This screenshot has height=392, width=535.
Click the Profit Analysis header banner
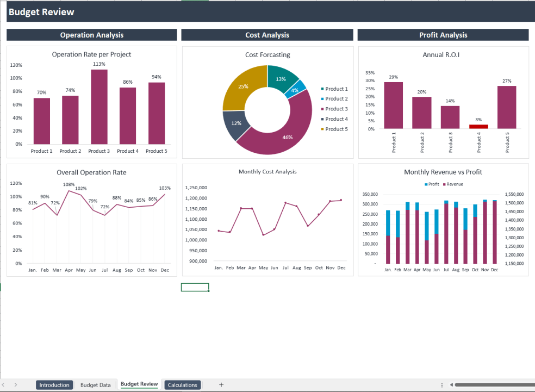[442, 34]
